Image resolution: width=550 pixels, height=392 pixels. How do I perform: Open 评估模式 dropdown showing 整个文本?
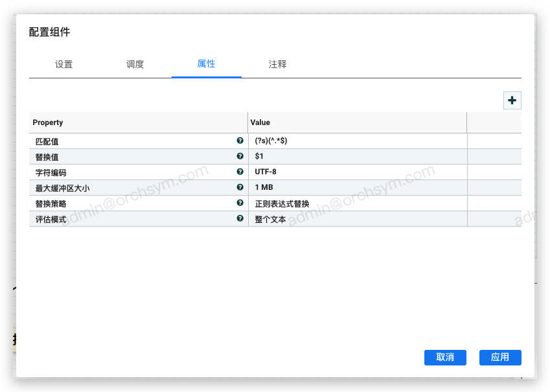pyautogui.click(x=356, y=219)
